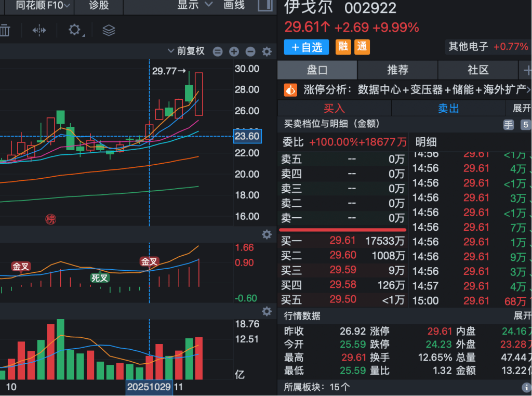Switch to the 社区 tab
Image resolution: width=532 pixels, height=396 pixels.
pos(477,70)
